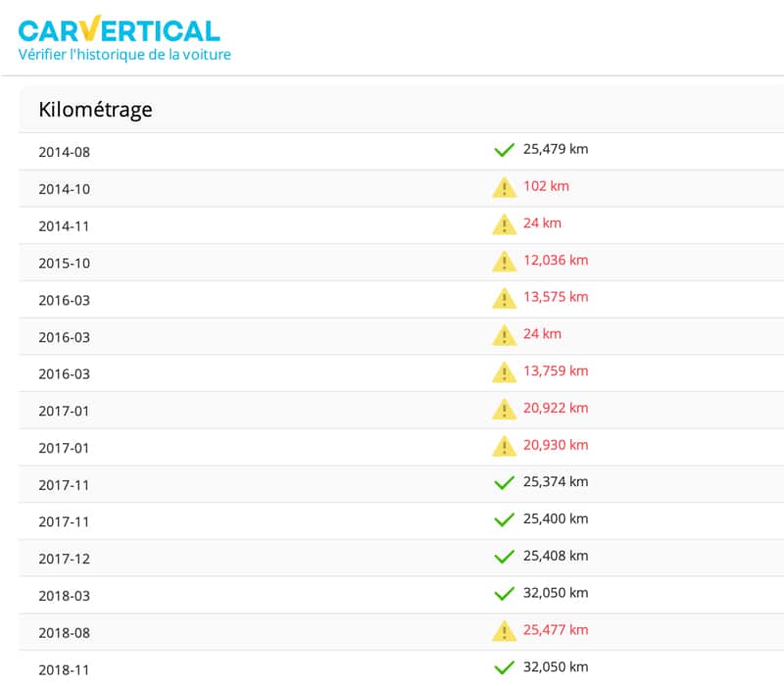Click the 2014-11 date label
Screen dimensions: 784x686
(x=64, y=225)
